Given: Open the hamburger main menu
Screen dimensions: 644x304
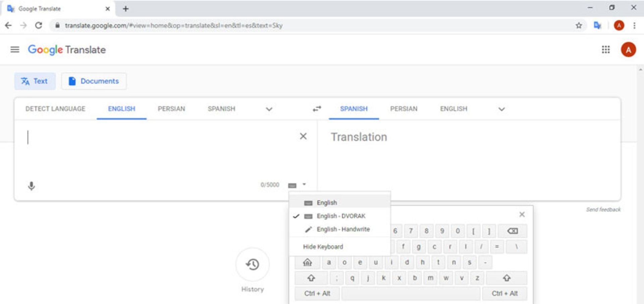Looking at the screenshot, I should click(15, 50).
